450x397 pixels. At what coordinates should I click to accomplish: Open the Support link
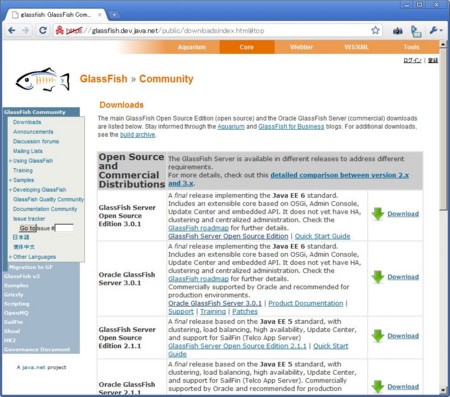[x=181, y=312]
